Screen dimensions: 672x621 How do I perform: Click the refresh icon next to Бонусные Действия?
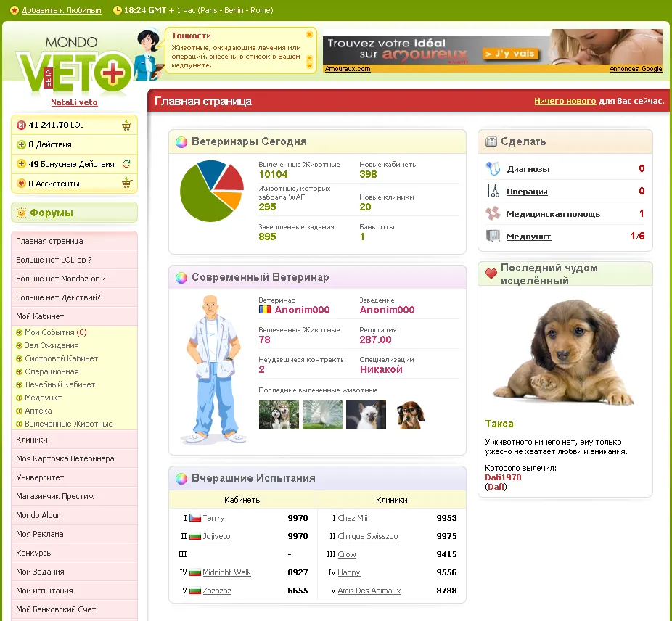pyautogui.click(x=126, y=164)
